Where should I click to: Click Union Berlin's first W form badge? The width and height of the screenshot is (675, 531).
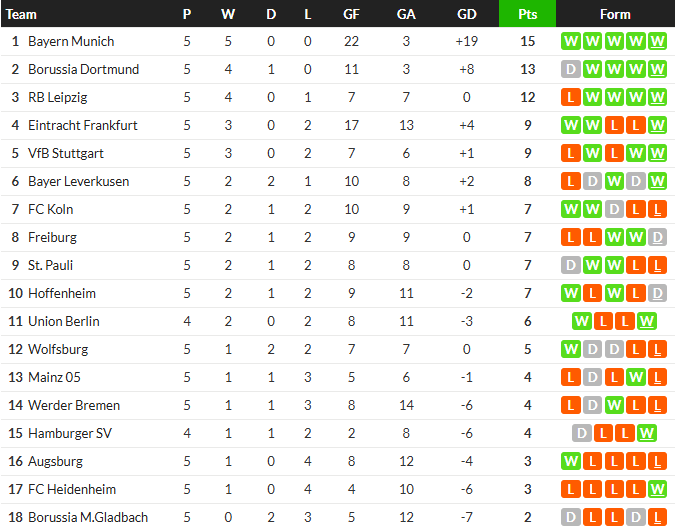582,322
